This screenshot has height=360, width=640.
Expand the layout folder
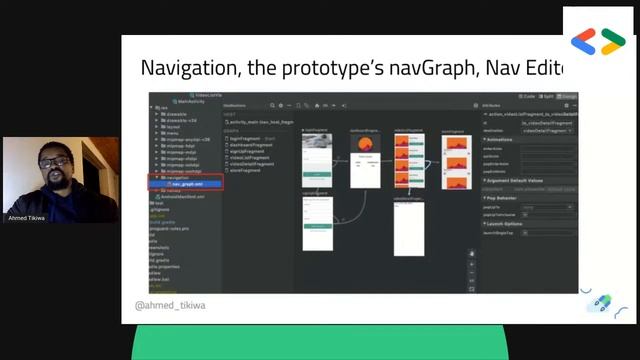(157, 127)
